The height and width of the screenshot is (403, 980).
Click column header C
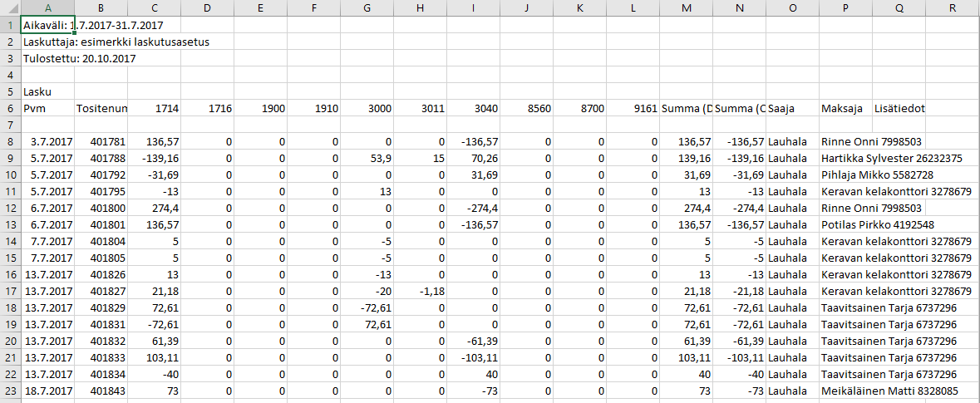155,8
